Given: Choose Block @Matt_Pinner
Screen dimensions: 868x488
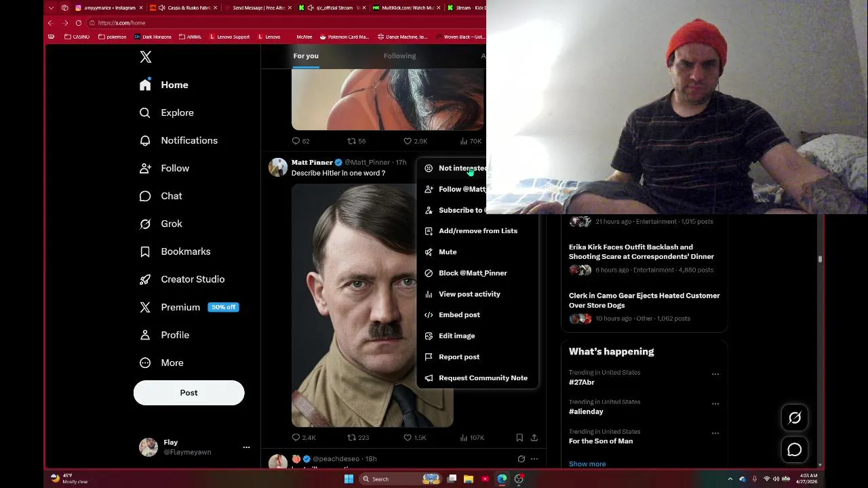Looking at the screenshot, I should (x=477, y=273).
